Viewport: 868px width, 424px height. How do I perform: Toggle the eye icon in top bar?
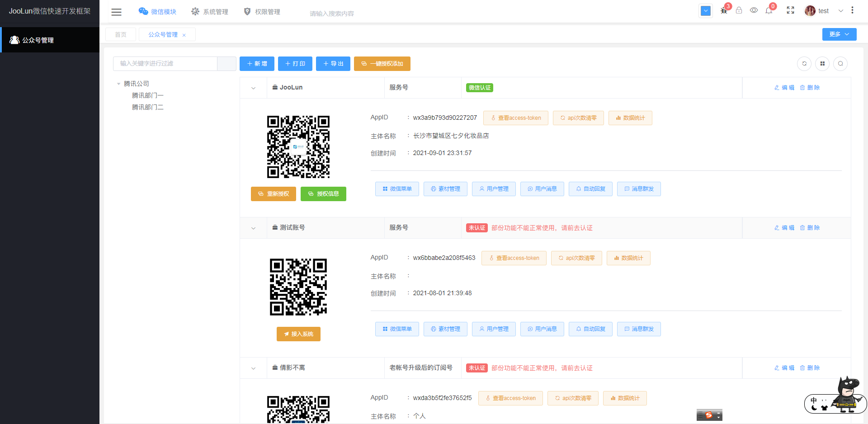pos(754,10)
